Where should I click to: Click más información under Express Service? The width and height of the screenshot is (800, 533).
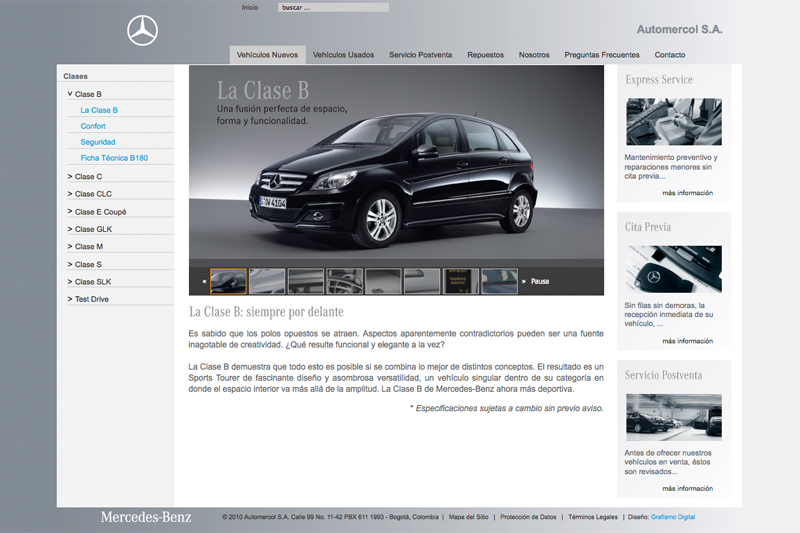(x=687, y=193)
